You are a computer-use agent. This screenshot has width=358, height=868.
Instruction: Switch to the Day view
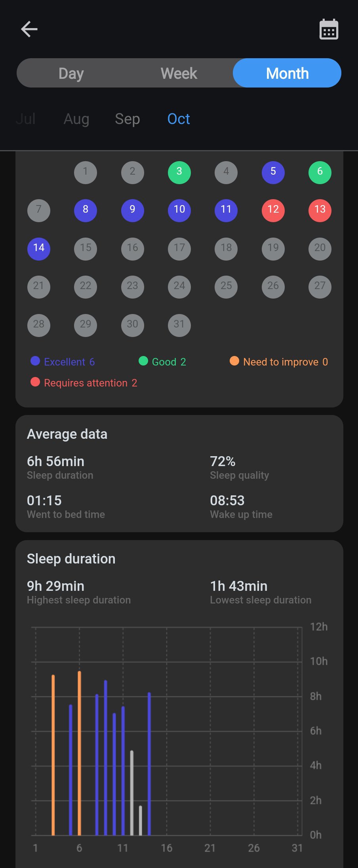pyautogui.click(x=71, y=73)
